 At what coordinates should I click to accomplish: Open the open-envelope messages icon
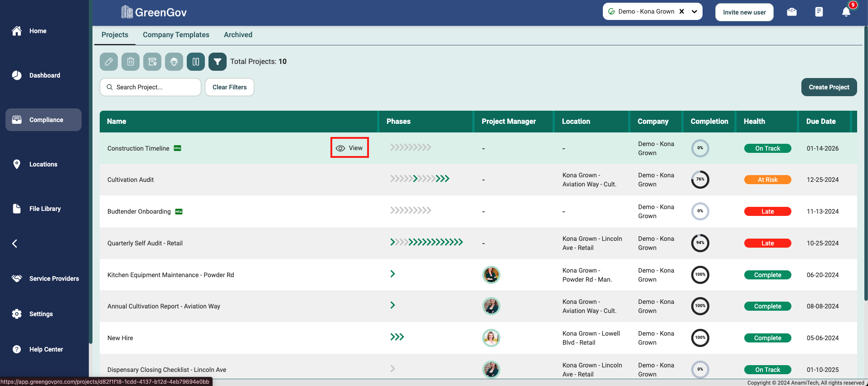click(792, 12)
